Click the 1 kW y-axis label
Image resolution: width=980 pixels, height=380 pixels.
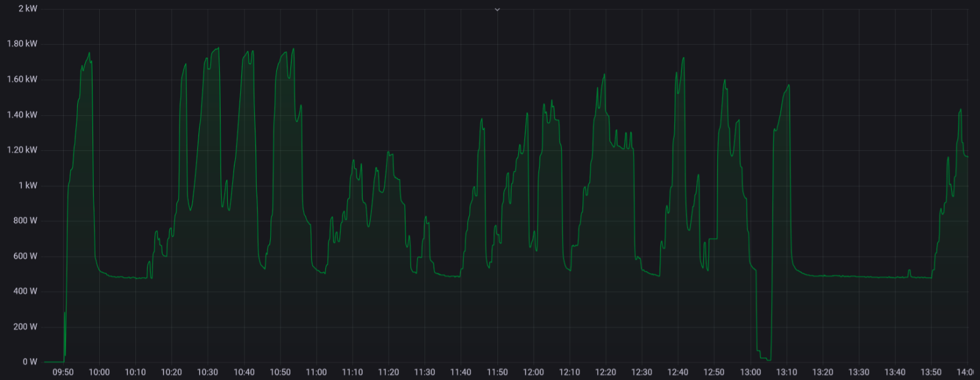click(28, 185)
